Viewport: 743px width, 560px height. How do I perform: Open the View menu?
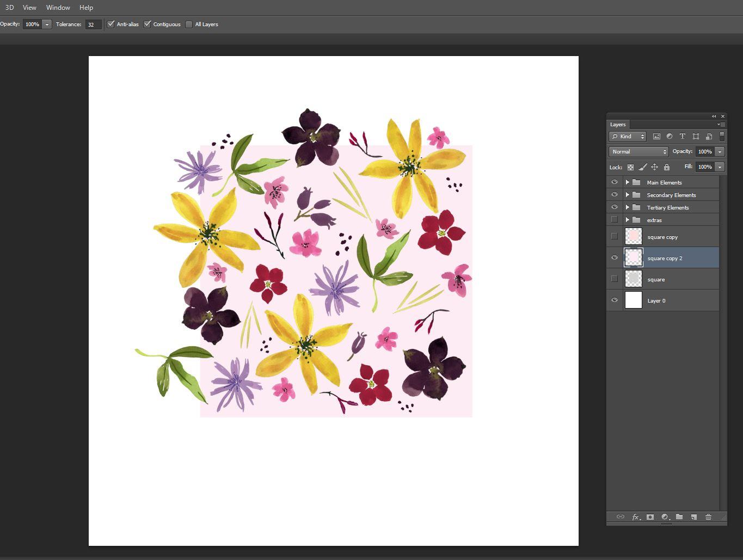tap(29, 8)
